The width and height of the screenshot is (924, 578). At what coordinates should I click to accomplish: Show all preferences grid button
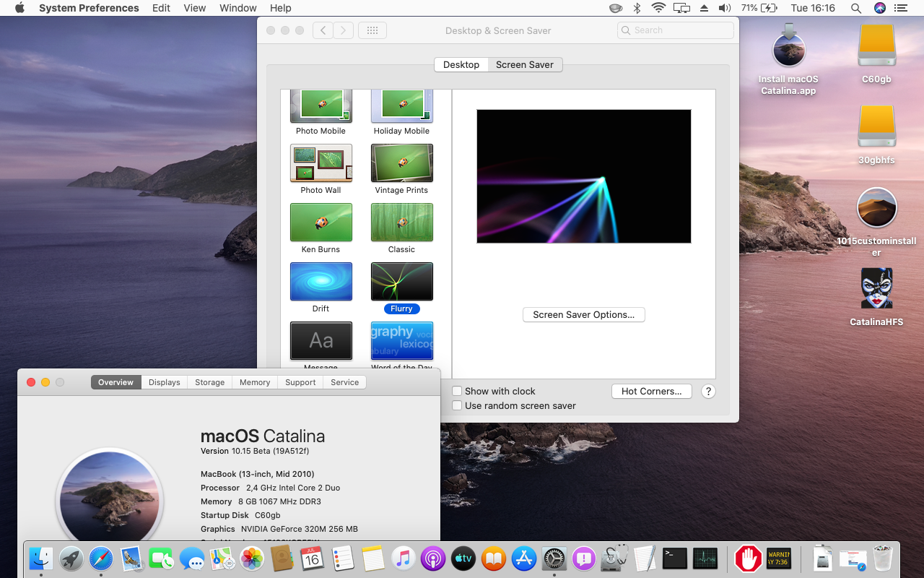point(372,30)
